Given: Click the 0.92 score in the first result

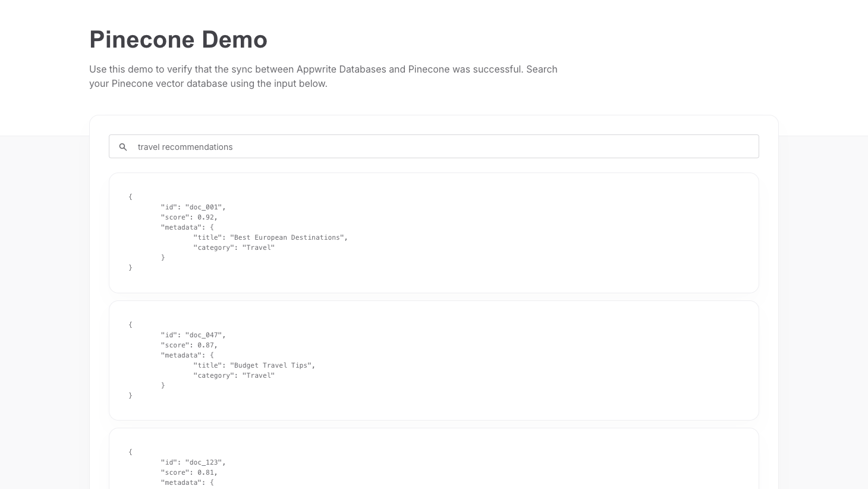Looking at the screenshot, I should tap(206, 217).
